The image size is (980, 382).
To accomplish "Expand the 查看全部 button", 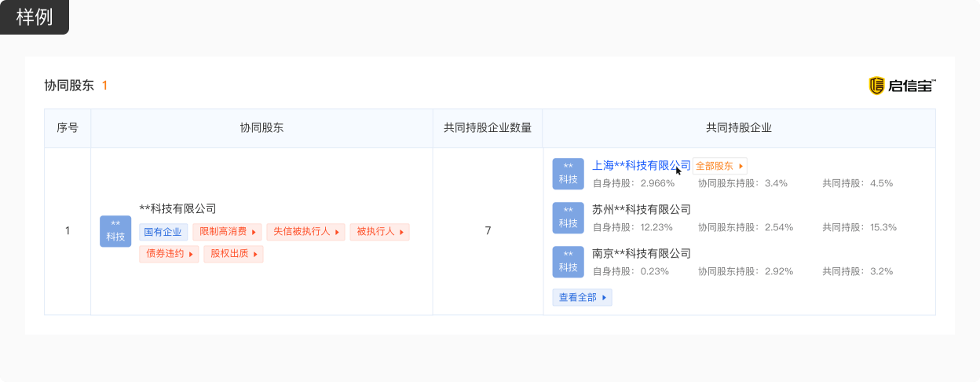I will (x=582, y=298).
